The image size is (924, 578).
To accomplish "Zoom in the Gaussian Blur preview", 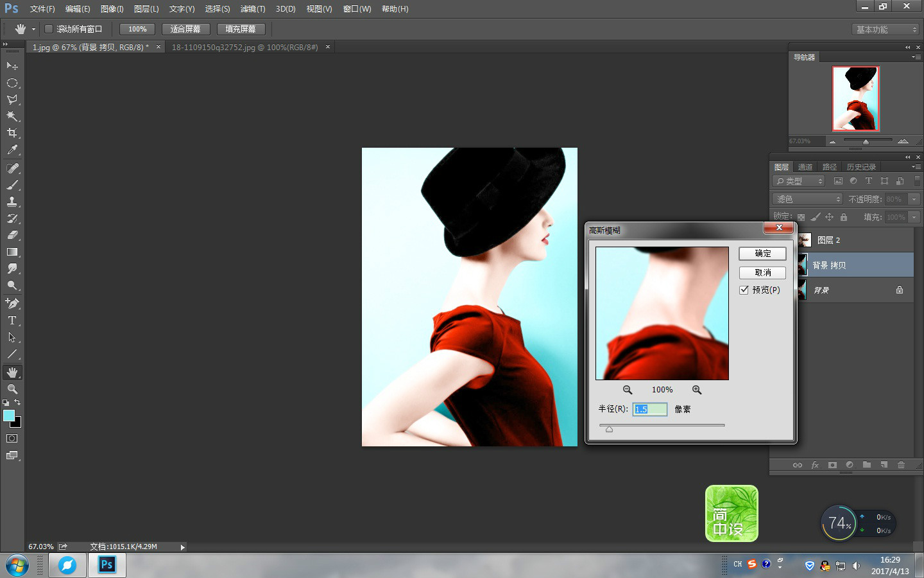I will pyautogui.click(x=697, y=390).
